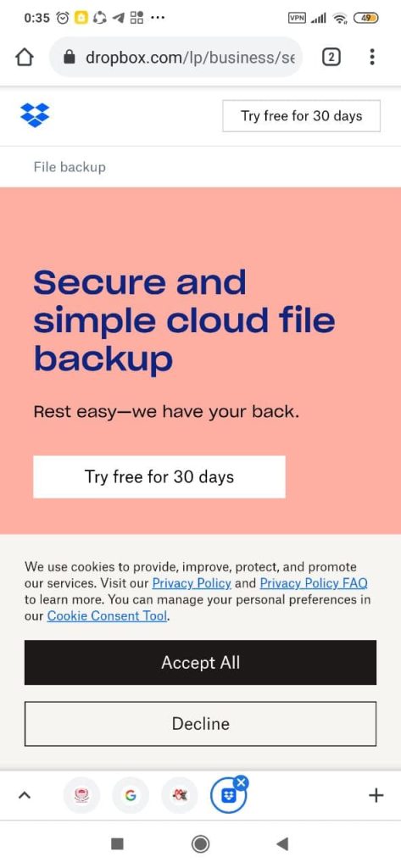The image size is (401, 868).
Task: Open the Privacy Policy link
Action: (x=192, y=583)
